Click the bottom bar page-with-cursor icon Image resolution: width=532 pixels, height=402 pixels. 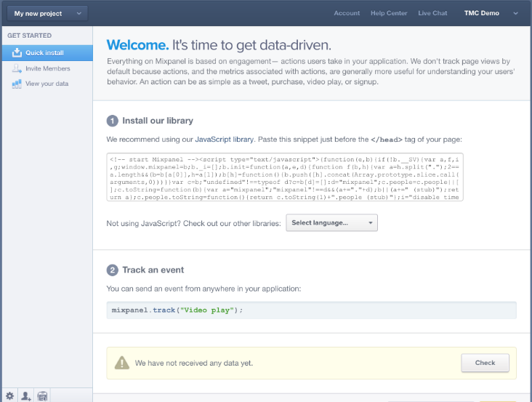point(42,396)
